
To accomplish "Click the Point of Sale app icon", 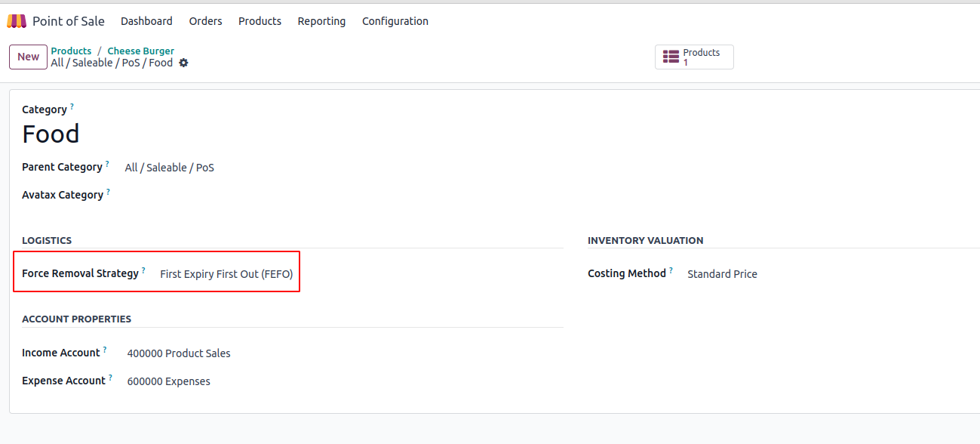I will [17, 21].
